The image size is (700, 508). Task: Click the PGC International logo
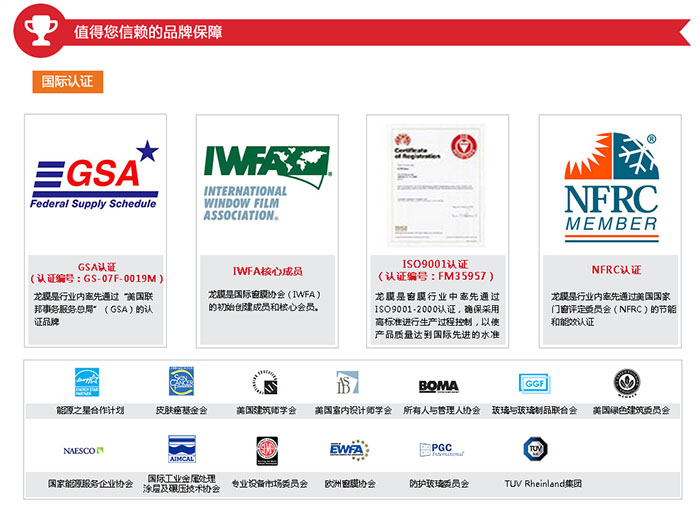(x=442, y=450)
